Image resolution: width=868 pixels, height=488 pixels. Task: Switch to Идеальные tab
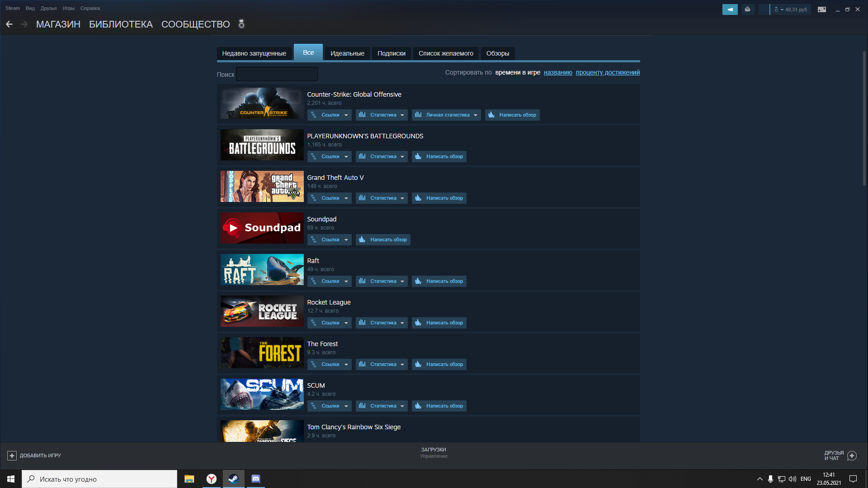(347, 53)
